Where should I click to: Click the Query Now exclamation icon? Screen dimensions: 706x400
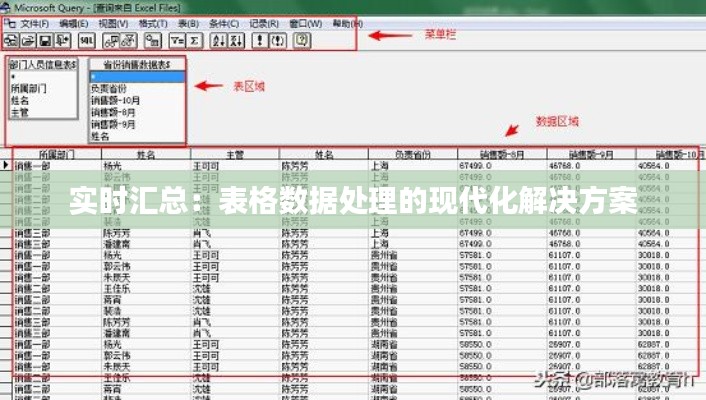pos(260,41)
